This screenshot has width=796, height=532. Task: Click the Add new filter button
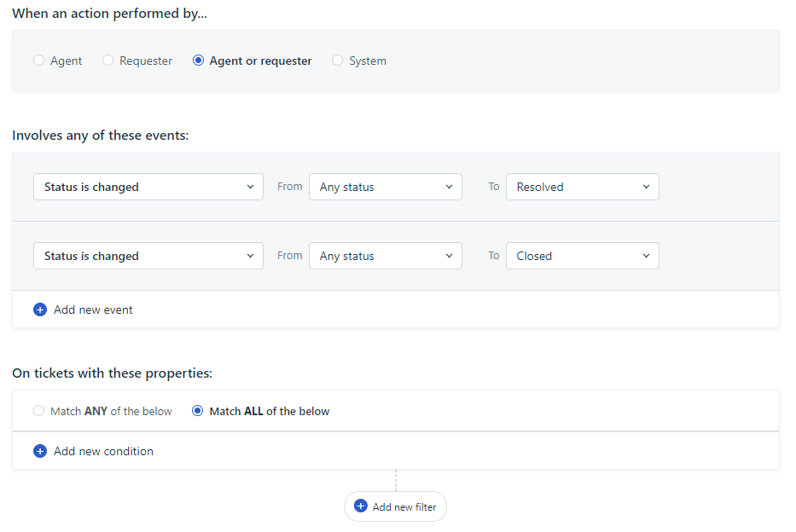[x=396, y=506]
